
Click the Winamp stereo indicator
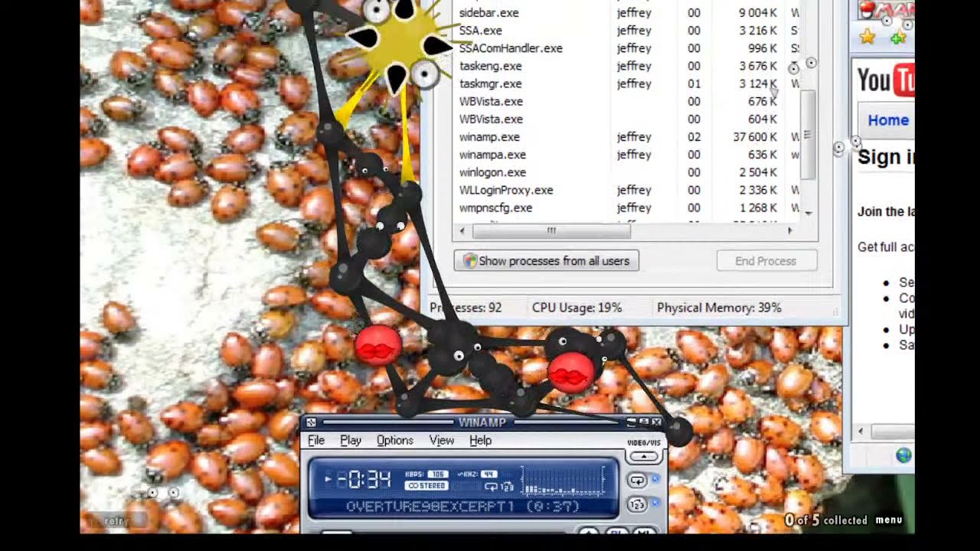[426, 485]
